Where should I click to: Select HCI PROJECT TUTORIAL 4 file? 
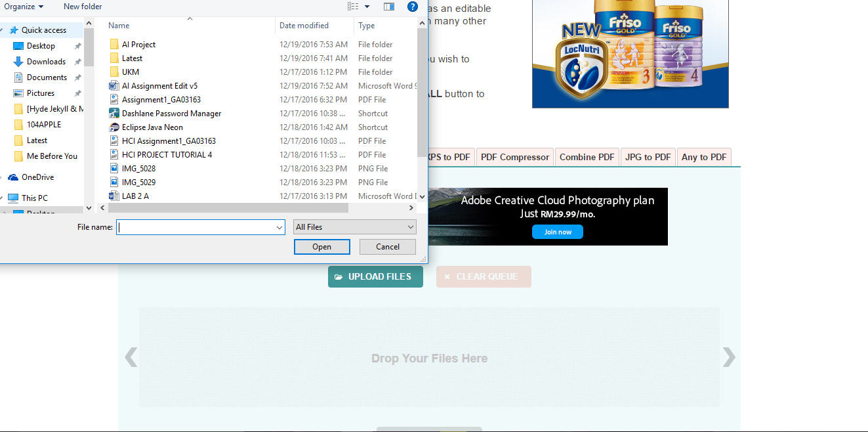coord(167,155)
